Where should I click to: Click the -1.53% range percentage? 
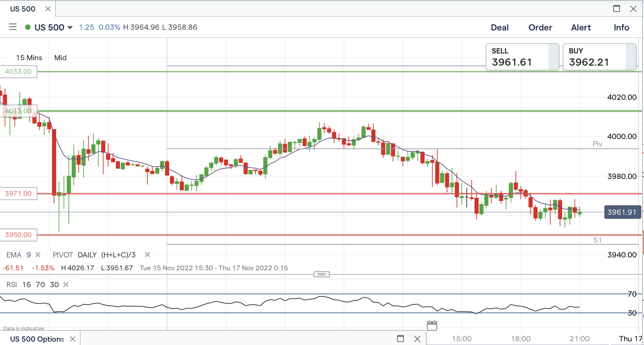[x=43, y=268]
